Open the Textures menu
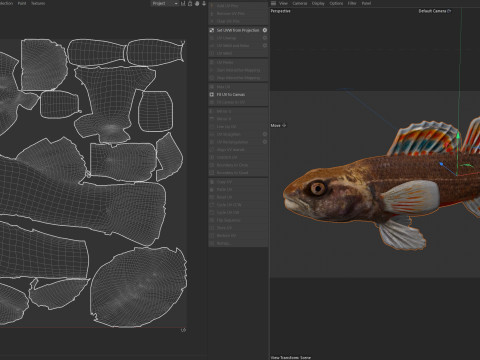The width and height of the screenshot is (480, 360). click(x=38, y=3)
